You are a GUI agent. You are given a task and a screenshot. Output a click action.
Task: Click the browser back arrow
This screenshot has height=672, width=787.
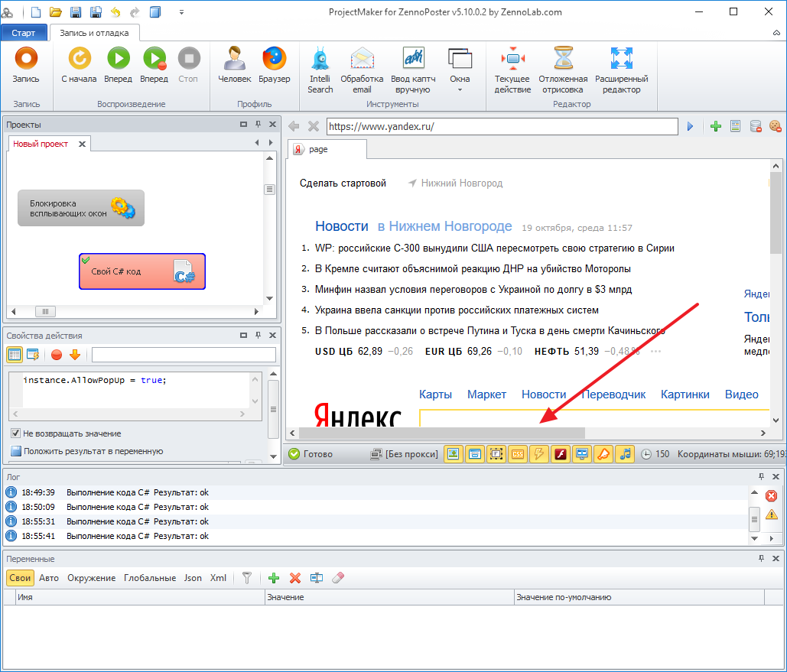point(294,126)
